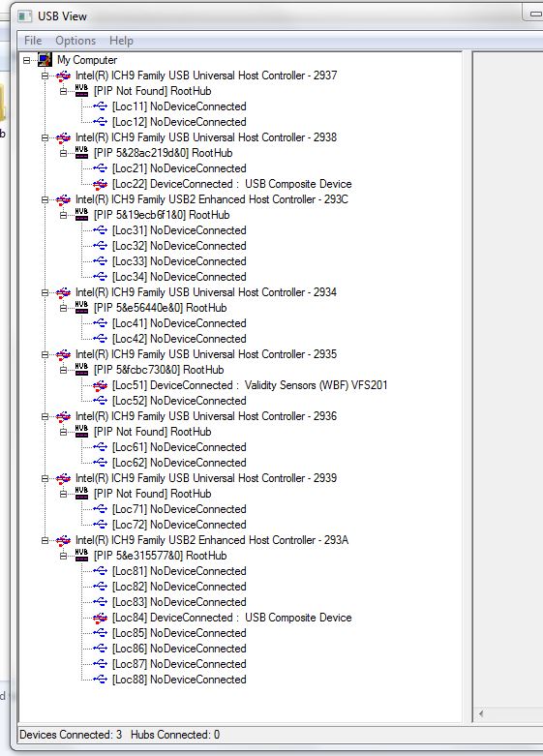Open the File menu
The height and width of the screenshot is (756, 543).
coord(33,41)
